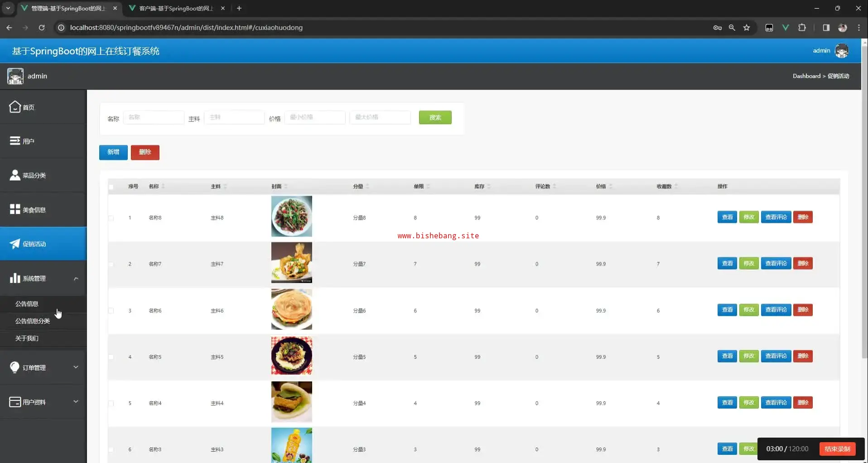The image size is (868, 463).
Task: Click the 主料 search input field
Action: click(234, 117)
